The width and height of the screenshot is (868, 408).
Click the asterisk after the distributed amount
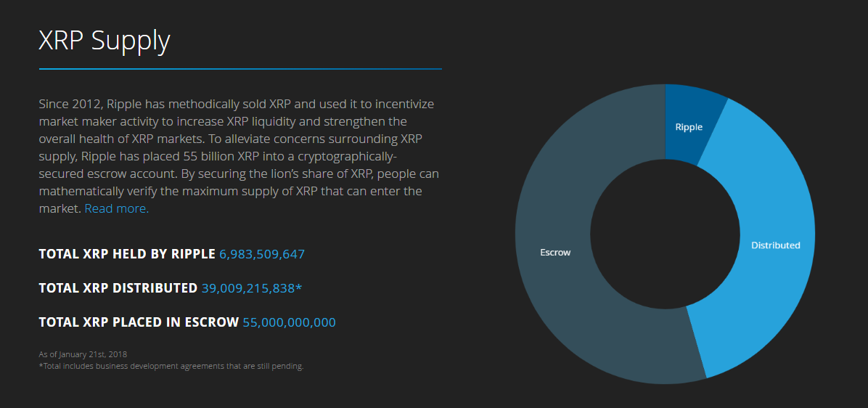click(x=299, y=287)
